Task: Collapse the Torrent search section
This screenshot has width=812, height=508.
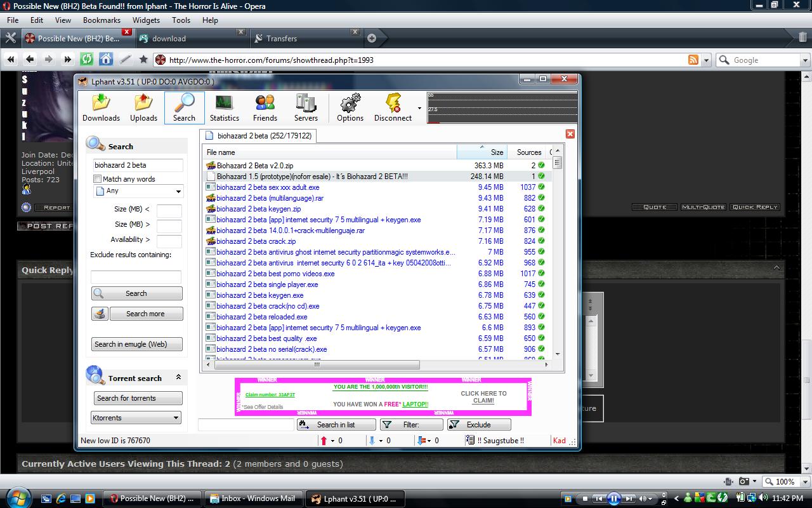Action: [x=178, y=377]
